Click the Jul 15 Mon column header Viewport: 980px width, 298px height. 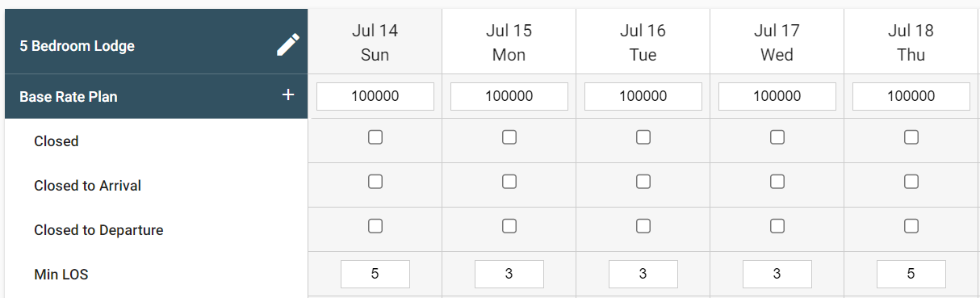[x=509, y=43]
